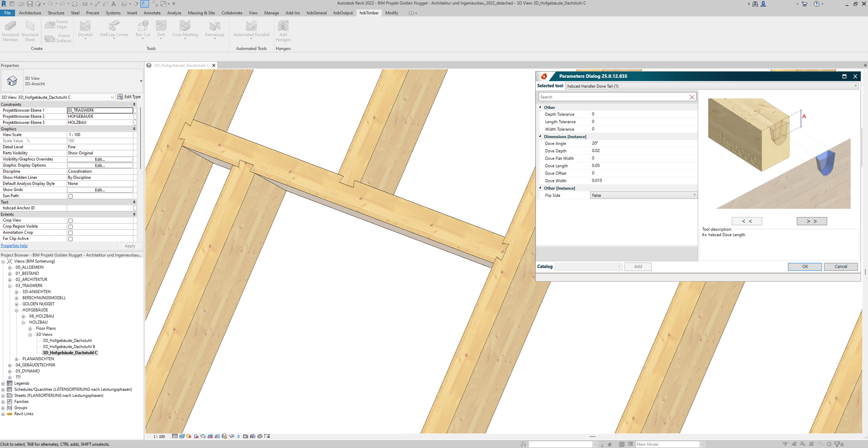Select the Dovetail tool icon
The width and height of the screenshot is (868, 448).
[x=85, y=26]
